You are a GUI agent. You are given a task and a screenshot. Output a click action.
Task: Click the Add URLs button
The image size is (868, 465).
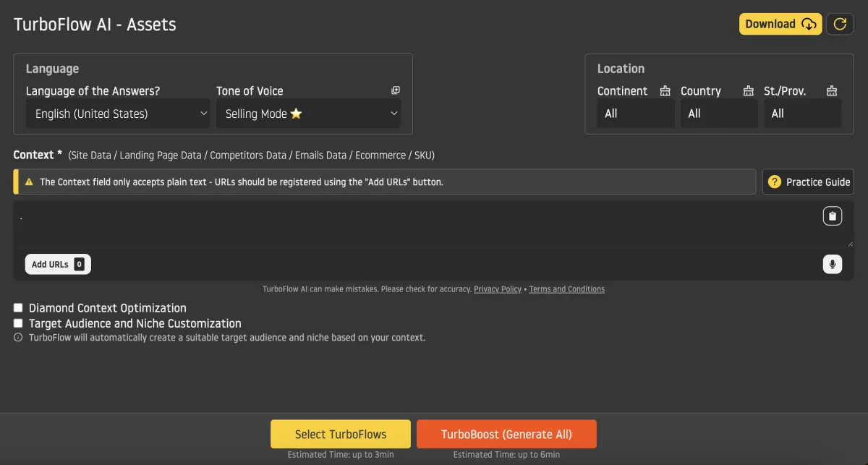[58, 265]
